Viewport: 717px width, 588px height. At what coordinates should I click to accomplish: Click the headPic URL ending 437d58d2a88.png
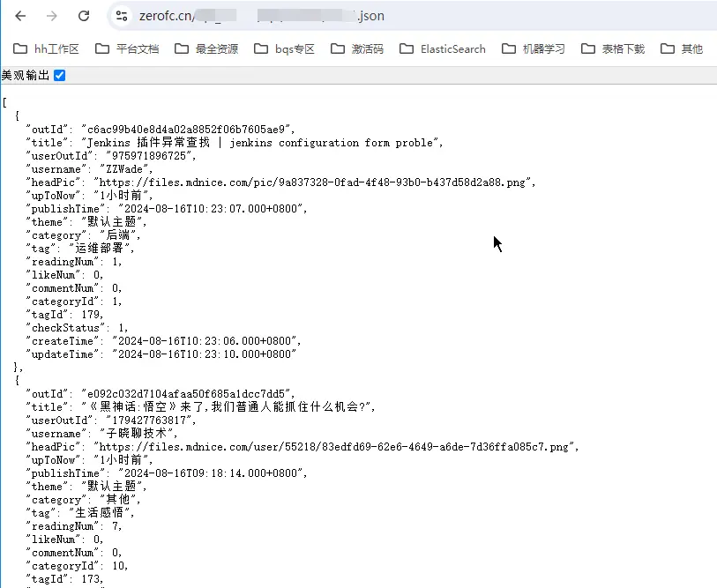(314, 182)
